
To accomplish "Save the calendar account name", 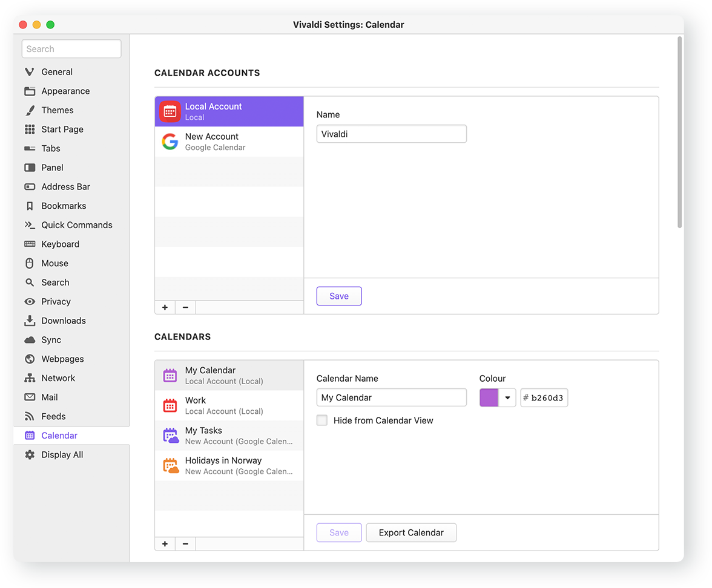I will click(339, 296).
